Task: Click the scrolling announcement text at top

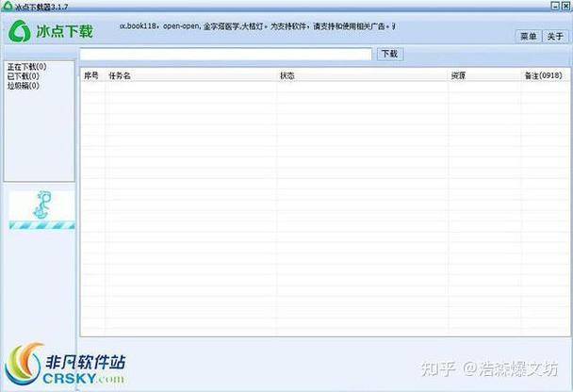Action: pyautogui.click(x=257, y=26)
